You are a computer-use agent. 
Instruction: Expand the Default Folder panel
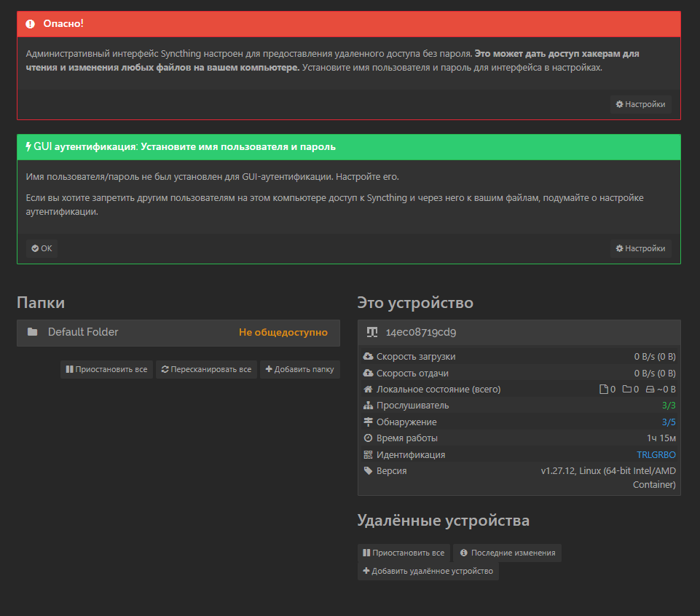[x=178, y=333]
